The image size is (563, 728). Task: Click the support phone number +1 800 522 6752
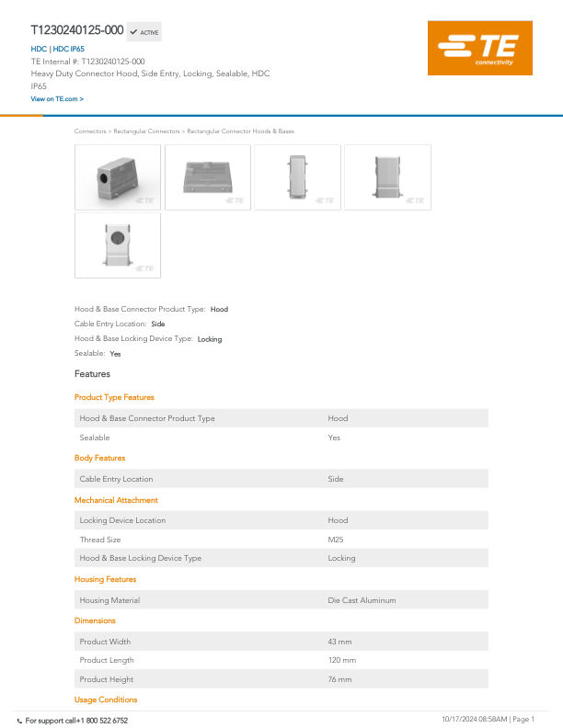pos(102,721)
